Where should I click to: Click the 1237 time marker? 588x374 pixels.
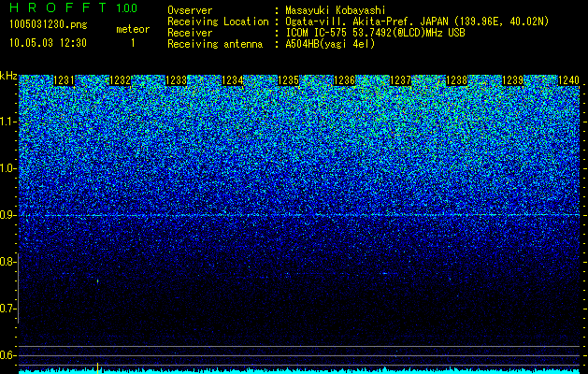(400, 80)
